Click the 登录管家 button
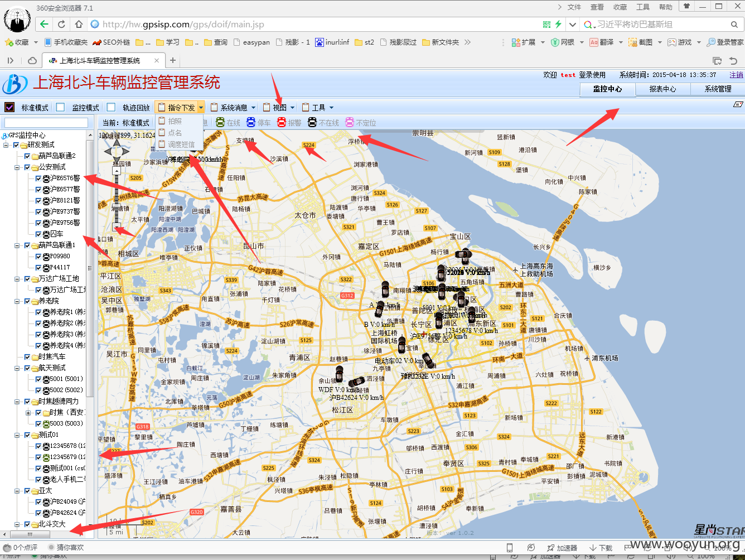This screenshot has height=560, width=745. [725, 42]
